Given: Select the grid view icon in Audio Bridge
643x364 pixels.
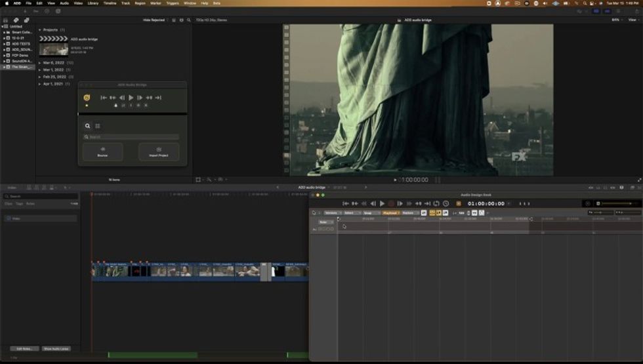Looking at the screenshot, I should click(98, 126).
